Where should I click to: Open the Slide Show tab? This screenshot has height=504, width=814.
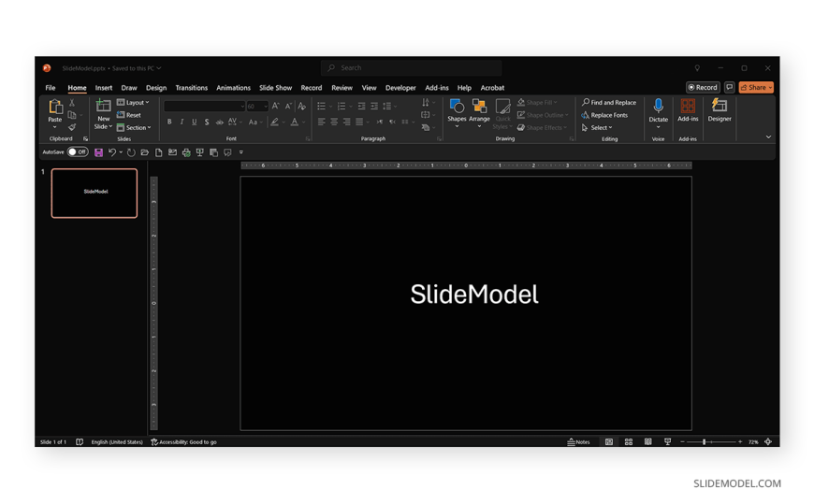(275, 88)
